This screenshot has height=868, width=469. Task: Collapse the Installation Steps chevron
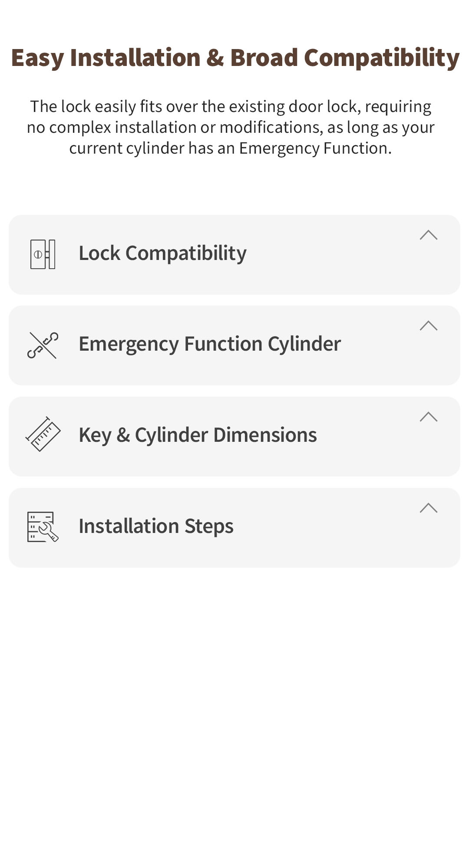(428, 508)
